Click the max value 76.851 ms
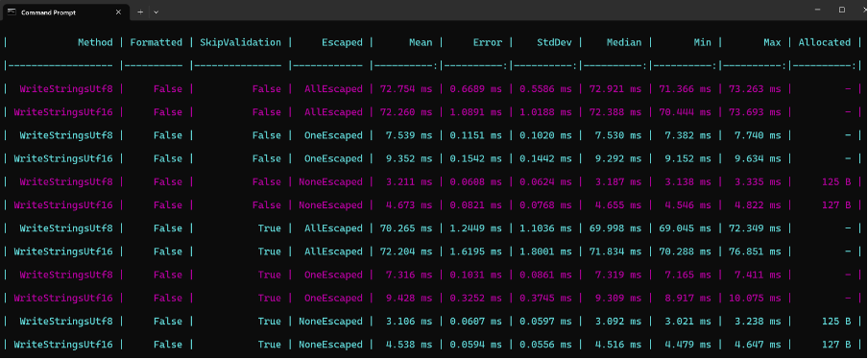The width and height of the screenshot is (868, 359). pyautogui.click(x=755, y=251)
